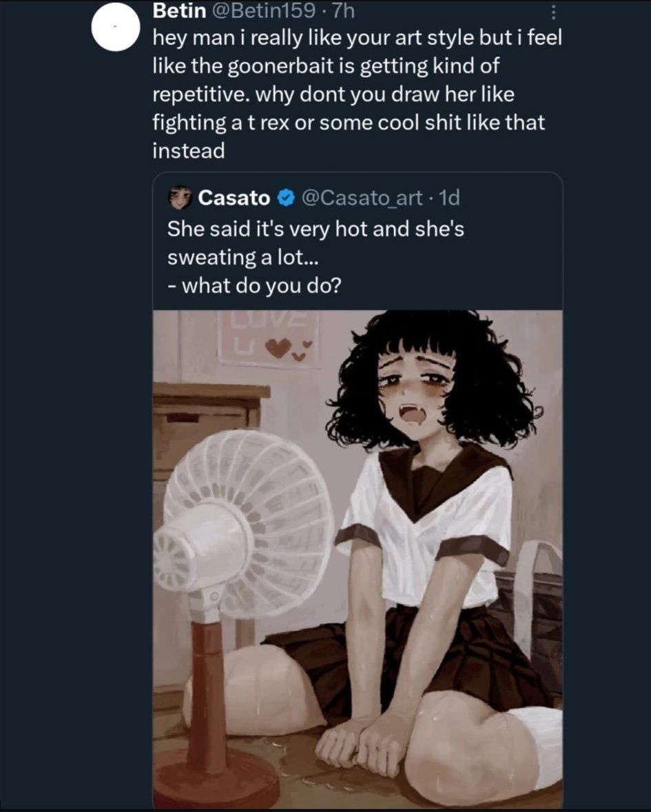Open the @Casato_art handle link
This screenshot has width=651, height=812.
[361, 198]
